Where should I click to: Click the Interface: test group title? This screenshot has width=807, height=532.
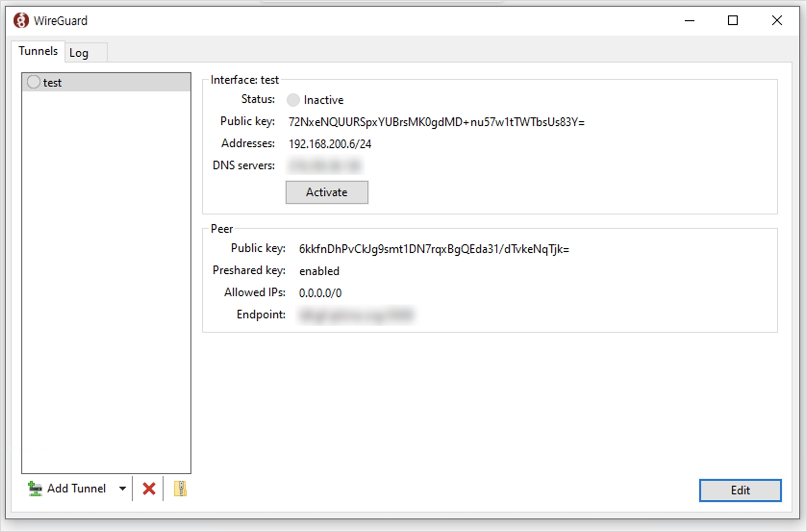tap(244, 80)
